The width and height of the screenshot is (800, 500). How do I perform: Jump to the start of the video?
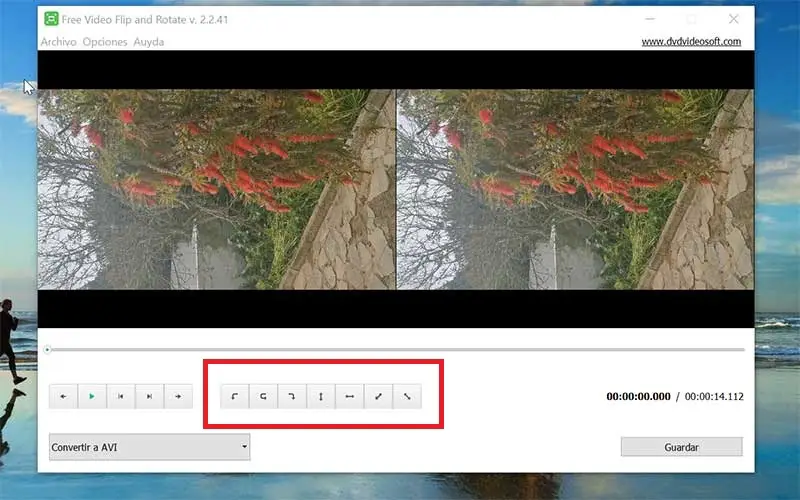point(120,396)
